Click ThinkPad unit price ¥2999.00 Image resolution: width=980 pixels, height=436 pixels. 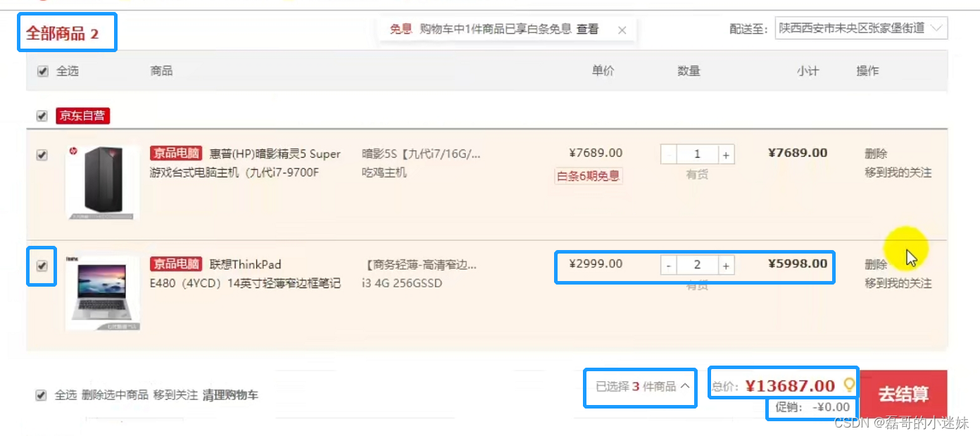(x=596, y=263)
